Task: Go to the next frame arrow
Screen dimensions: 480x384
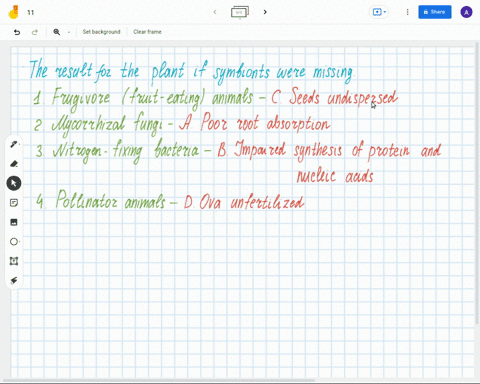Action: coord(265,12)
